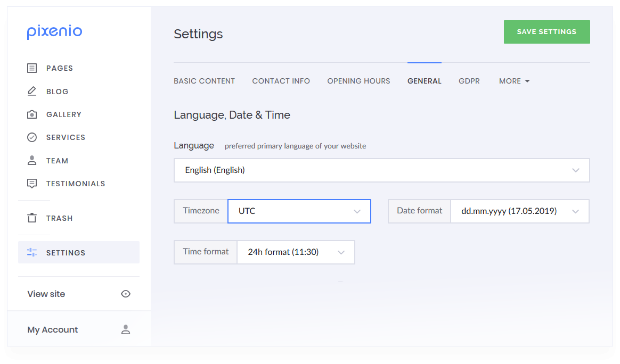
Task: Open the Language dropdown English (English)
Action: coord(382,170)
